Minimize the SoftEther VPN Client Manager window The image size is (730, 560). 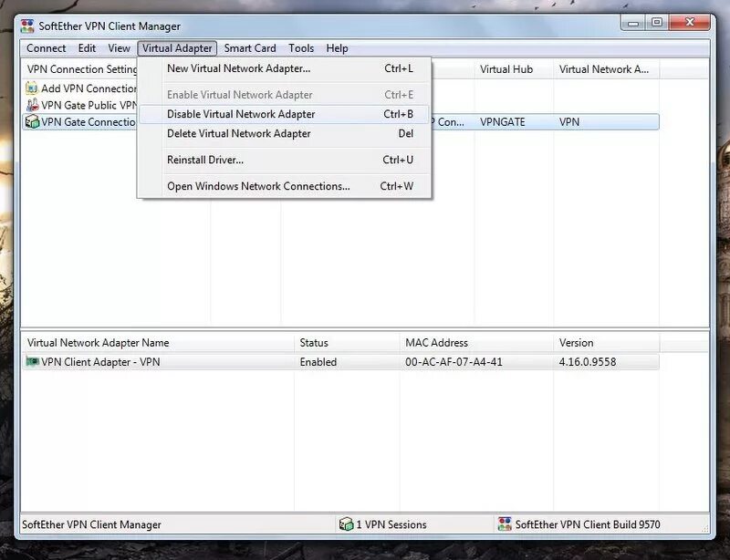632,22
